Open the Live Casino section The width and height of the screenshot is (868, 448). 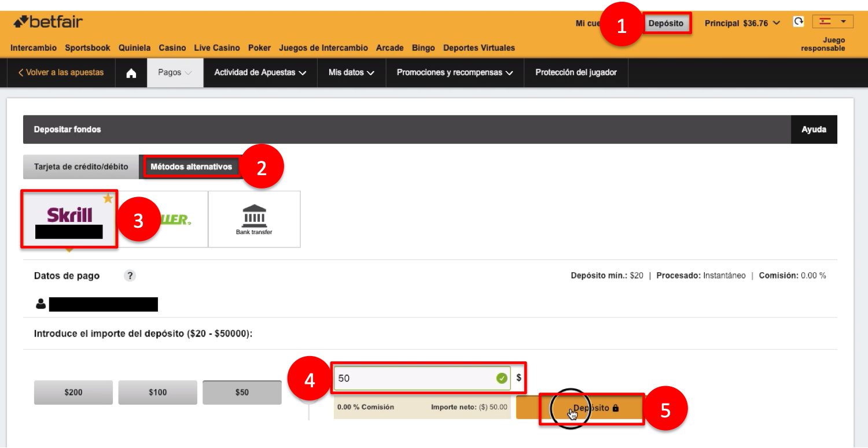[x=217, y=48]
